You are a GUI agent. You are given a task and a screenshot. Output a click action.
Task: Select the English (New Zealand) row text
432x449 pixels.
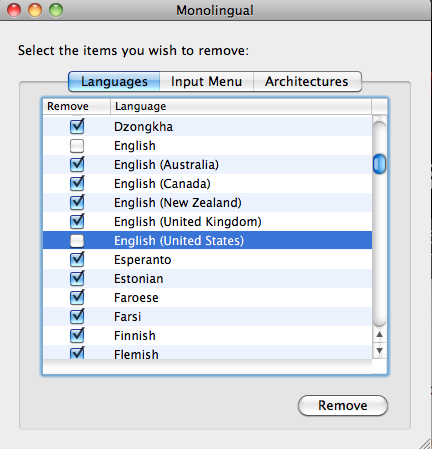click(178, 203)
